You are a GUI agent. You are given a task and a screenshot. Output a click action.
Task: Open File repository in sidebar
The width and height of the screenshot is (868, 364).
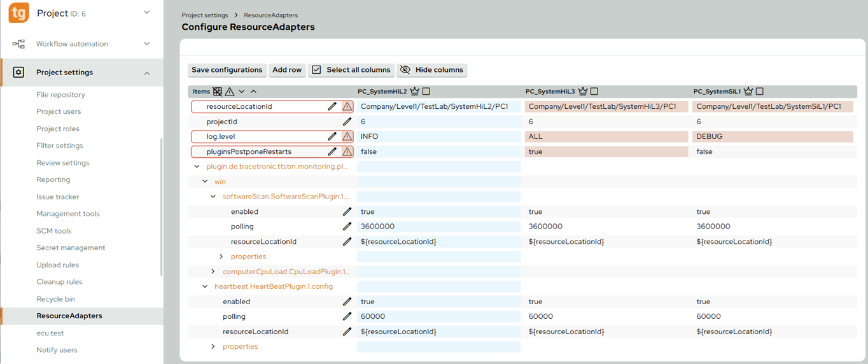[x=60, y=95]
